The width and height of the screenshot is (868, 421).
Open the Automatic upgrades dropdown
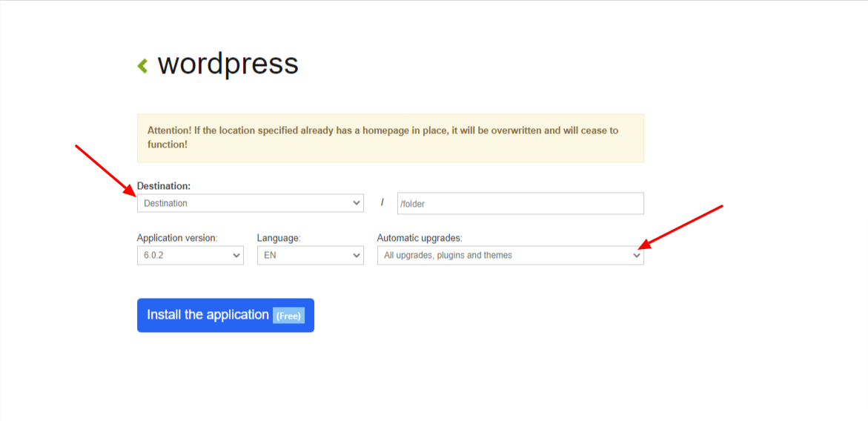pyautogui.click(x=511, y=256)
